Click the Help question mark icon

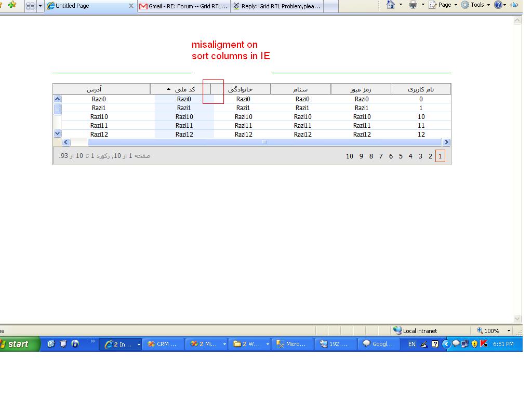pos(498,5)
